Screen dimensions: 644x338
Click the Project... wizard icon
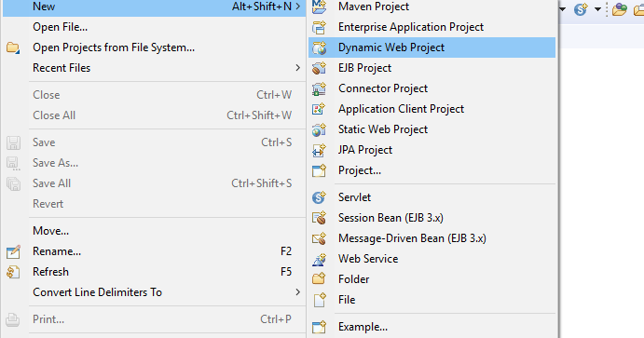coord(319,170)
